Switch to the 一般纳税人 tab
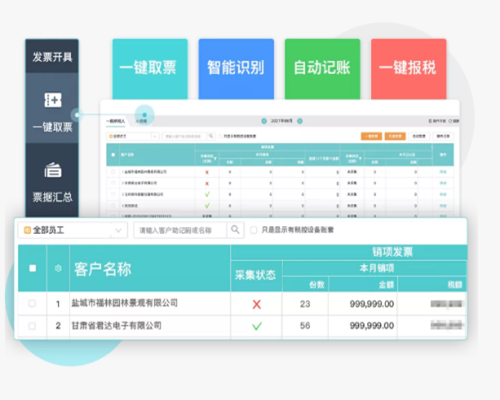Viewport: 500px width, 400px height. 116,121
